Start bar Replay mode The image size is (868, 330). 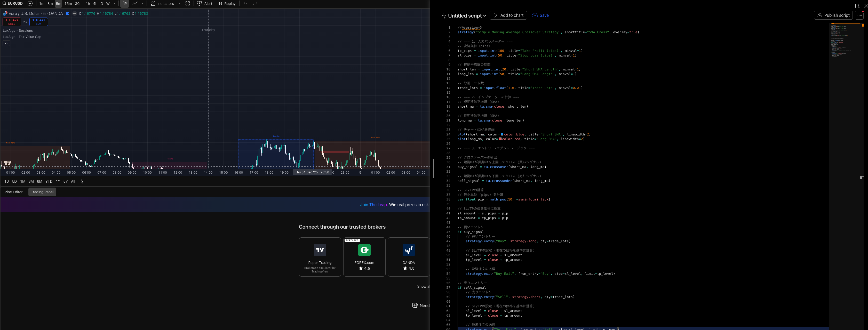coord(226,4)
